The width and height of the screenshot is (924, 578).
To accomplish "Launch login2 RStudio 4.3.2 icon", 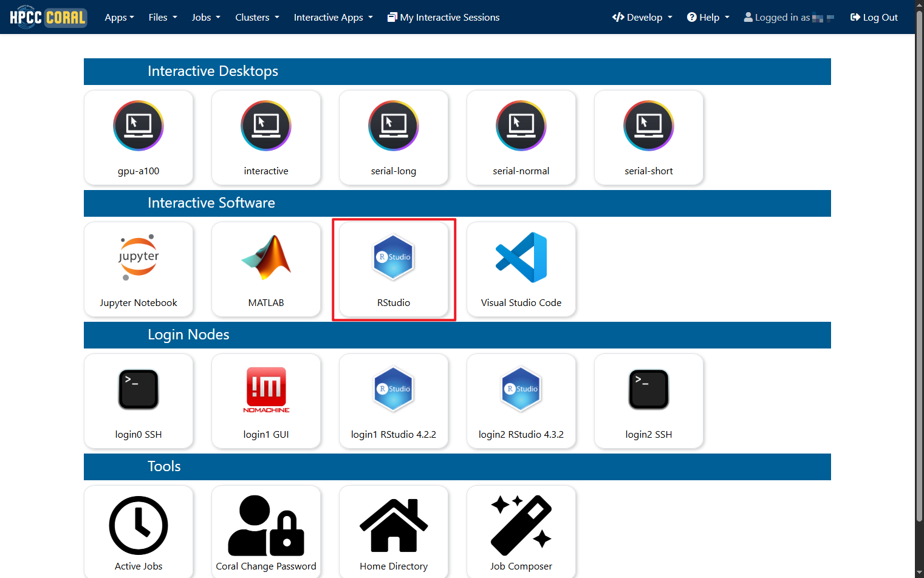I will (521, 389).
